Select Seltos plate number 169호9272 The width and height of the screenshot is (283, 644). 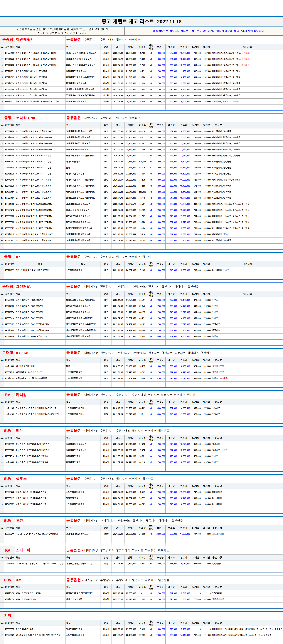pyautogui.click(x=10, y=492)
